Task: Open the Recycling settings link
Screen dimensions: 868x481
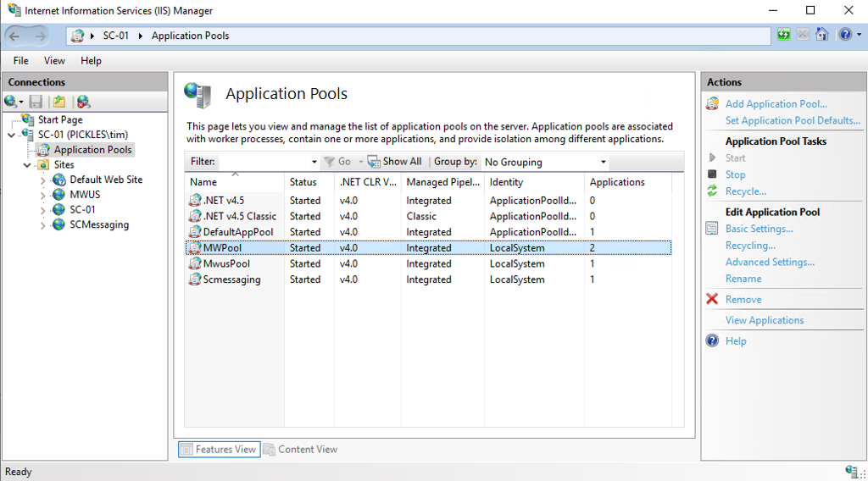Action: point(750,245)
